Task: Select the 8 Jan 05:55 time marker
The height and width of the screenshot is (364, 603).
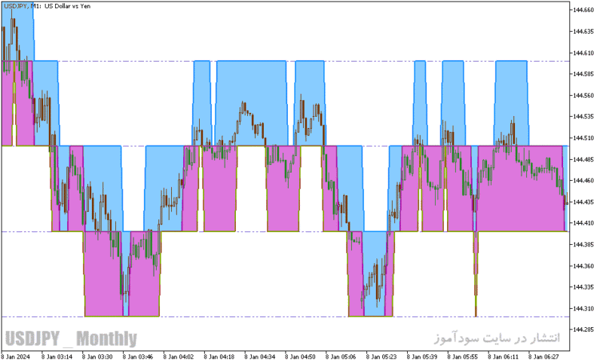Action: [x=462, y=356]
